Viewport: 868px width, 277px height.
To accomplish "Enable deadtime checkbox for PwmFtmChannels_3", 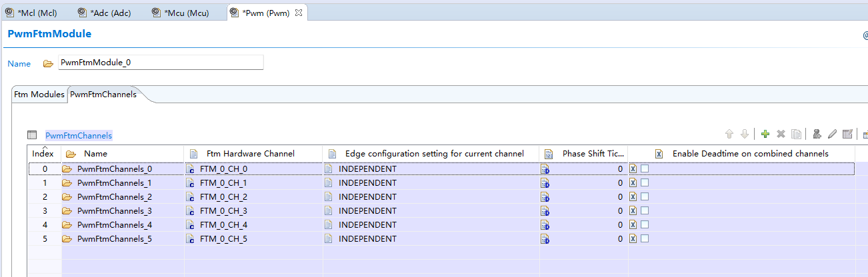I will click(x=645, y=211).
